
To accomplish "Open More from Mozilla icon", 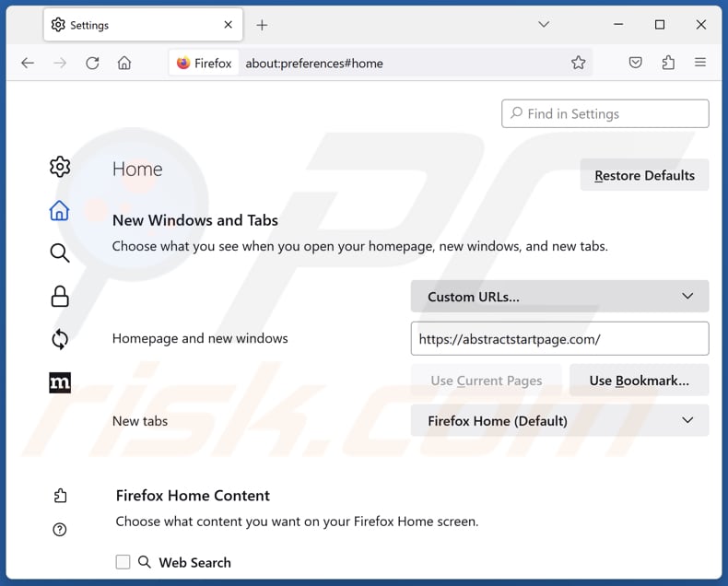I will [x=60, y=382].
